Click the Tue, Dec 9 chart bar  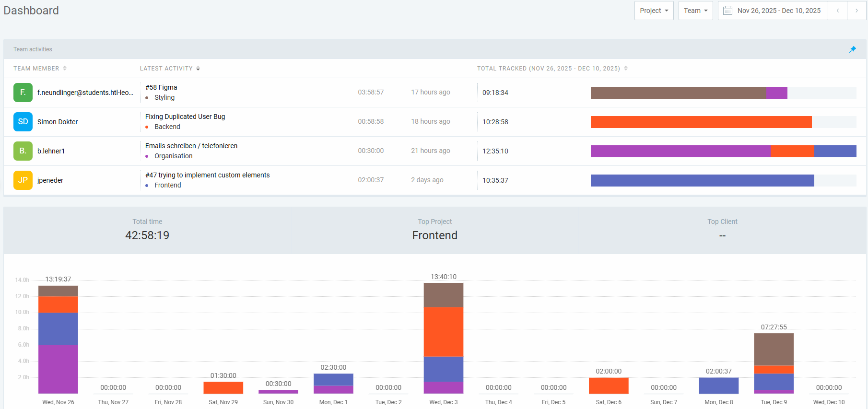774,363
